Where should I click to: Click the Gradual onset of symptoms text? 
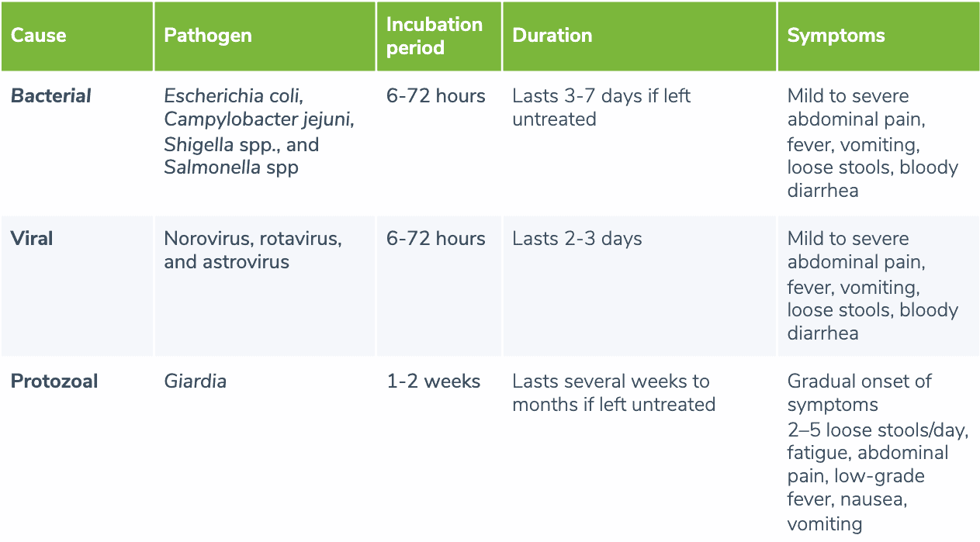click(x=859, y=393)
